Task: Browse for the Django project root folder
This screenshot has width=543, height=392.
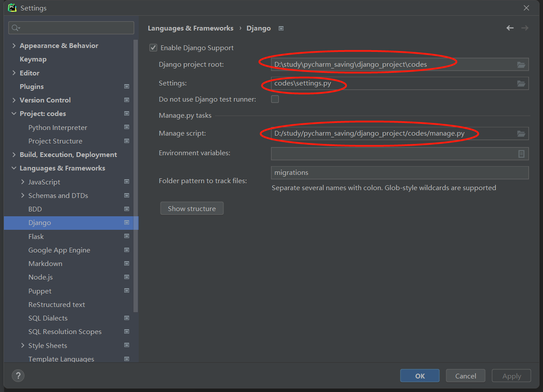Action: click(x=521, y=65)
